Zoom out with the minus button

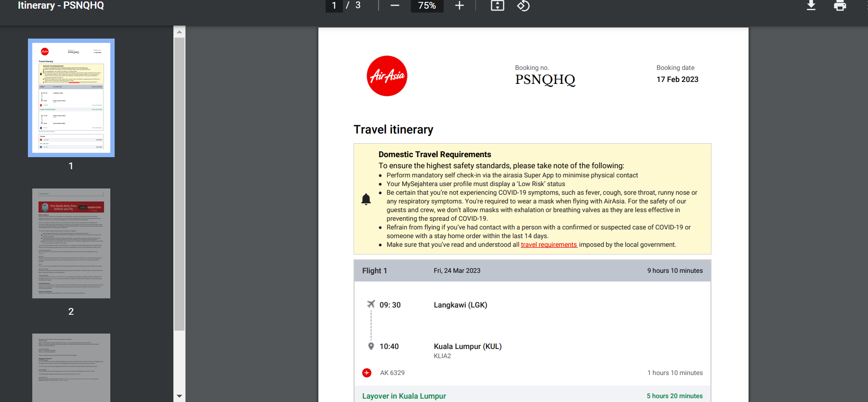395,5
